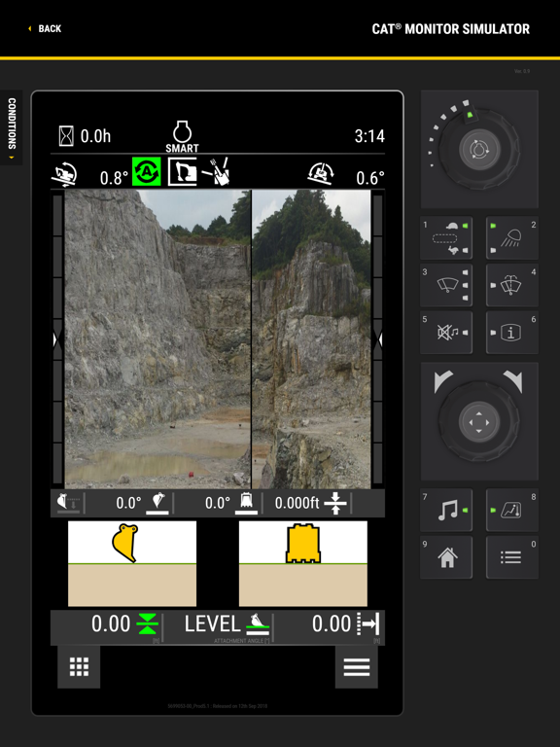Open the left camera view
560x747 pixels.
pos(157,338)
